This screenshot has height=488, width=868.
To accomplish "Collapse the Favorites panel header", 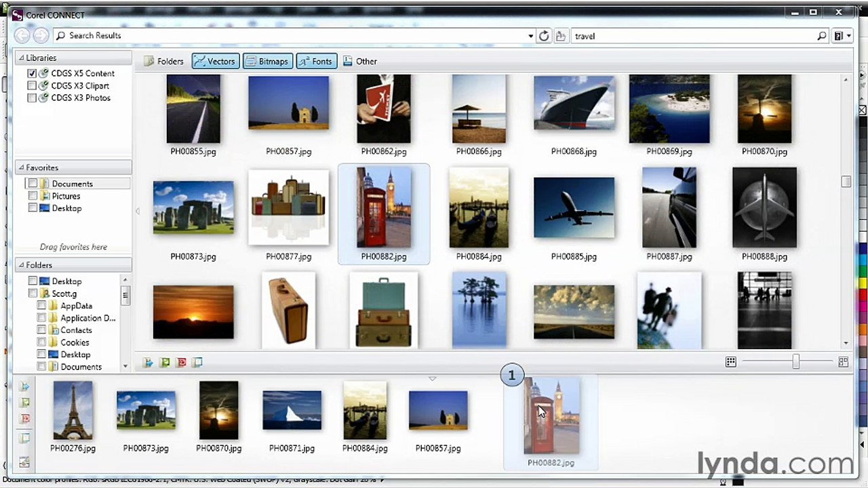I will [22, 167].
